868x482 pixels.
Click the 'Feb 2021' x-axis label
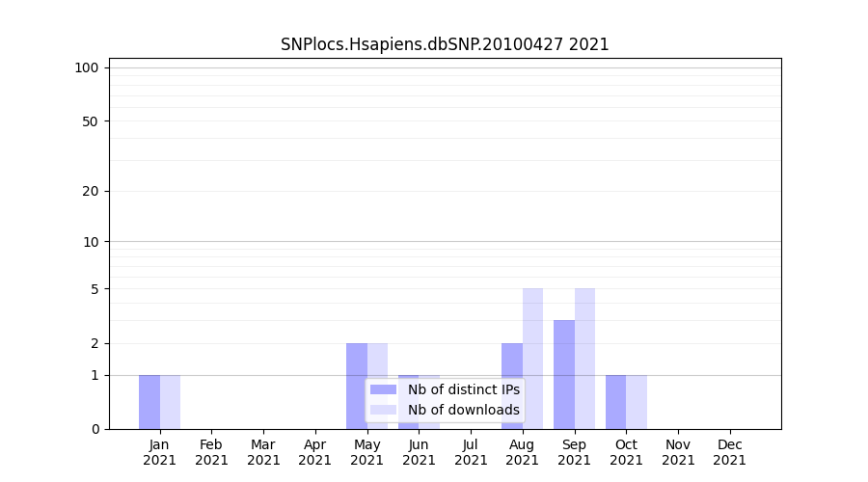point(211,452)
